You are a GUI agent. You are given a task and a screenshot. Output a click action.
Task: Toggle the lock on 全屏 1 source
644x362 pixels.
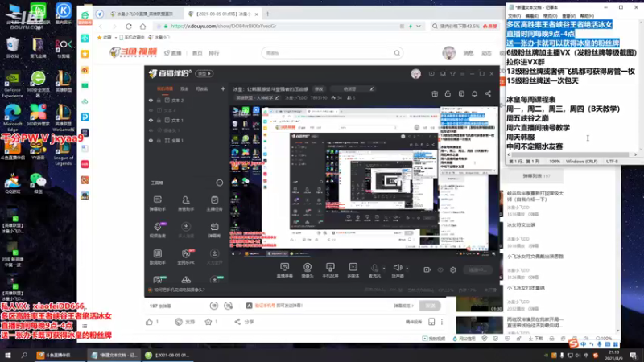coord(159,140)
